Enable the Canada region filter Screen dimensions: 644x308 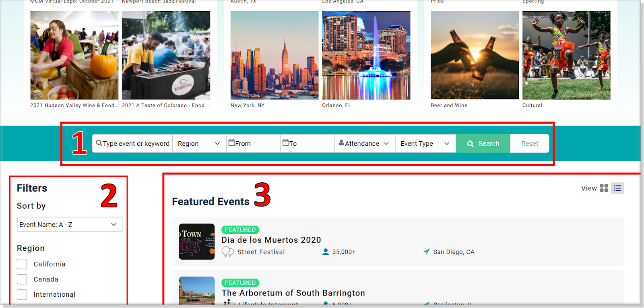22,279
